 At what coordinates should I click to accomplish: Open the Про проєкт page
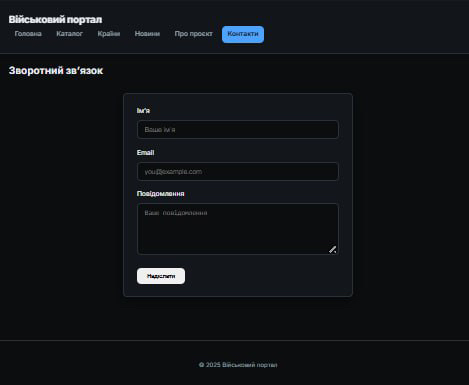193,34
